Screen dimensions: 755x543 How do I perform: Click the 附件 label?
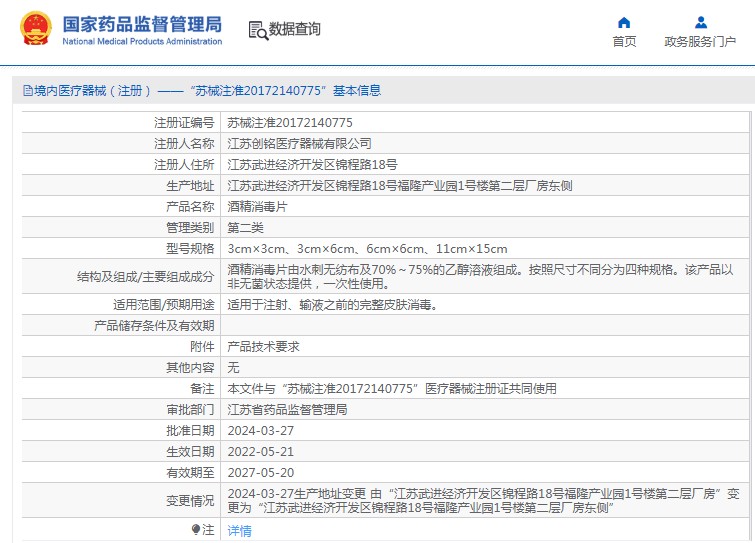[x=202, y=347]
